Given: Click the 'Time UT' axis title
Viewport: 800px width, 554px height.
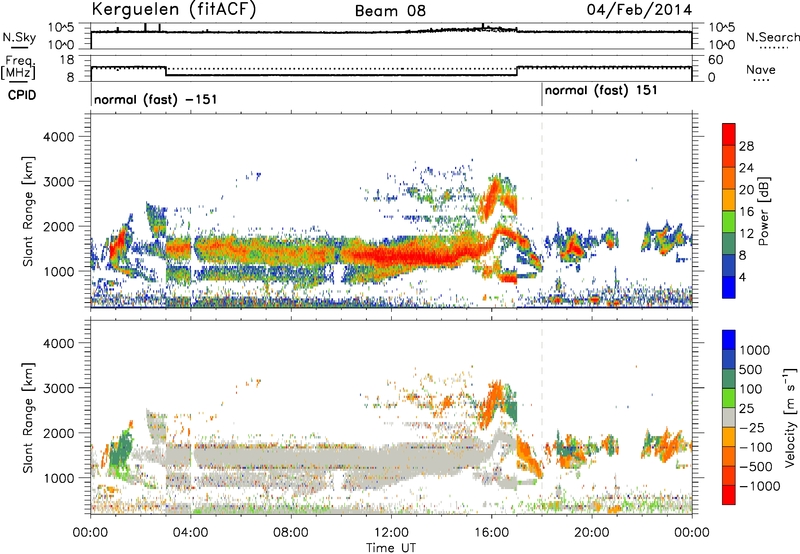Looking at the screenshot, I should 391,548.
